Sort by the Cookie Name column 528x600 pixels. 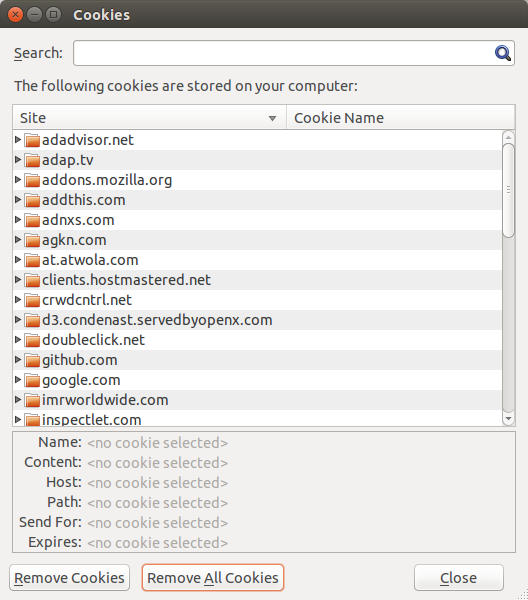(401, 117)
